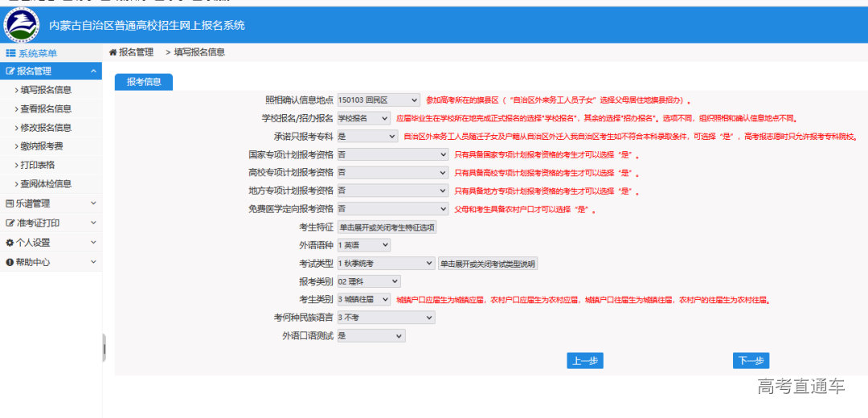Open 外语语种 dropdown showing 1 英语

coord(363,244)
